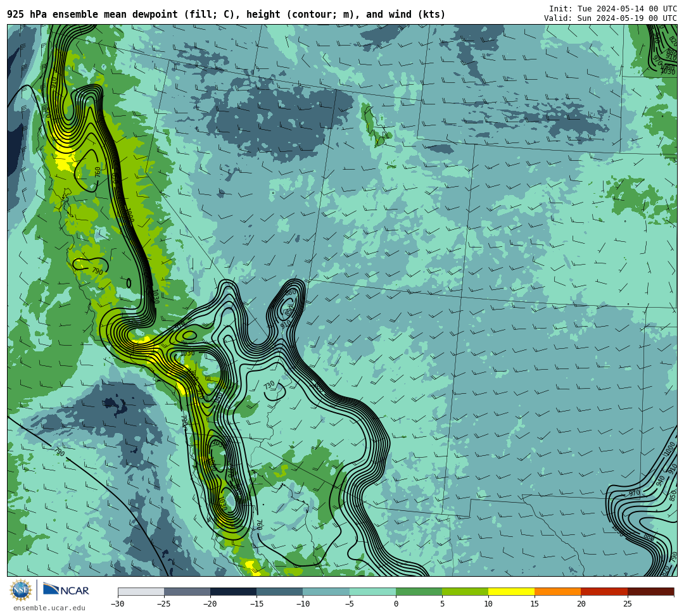This screenshot has height=616, width=684.
Task: Click the light mint -5 to 0 swatch
Action: [372, 591]
